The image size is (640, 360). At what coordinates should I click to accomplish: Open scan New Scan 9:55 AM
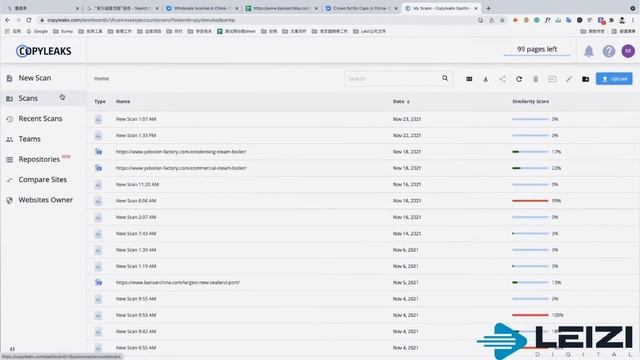136,299
